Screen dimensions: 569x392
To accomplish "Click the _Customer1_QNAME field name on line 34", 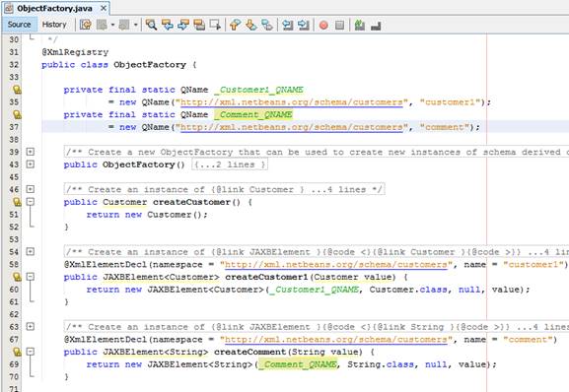I will pos(258,90).
